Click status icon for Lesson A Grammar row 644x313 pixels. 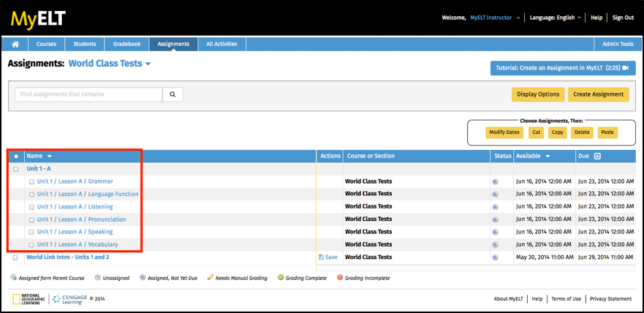[496, 181]
